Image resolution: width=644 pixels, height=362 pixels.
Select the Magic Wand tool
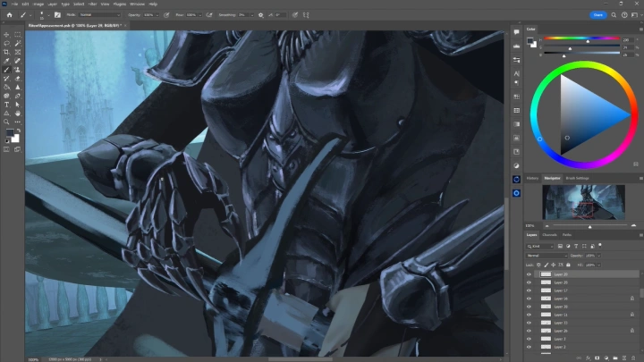pos(18,44)
